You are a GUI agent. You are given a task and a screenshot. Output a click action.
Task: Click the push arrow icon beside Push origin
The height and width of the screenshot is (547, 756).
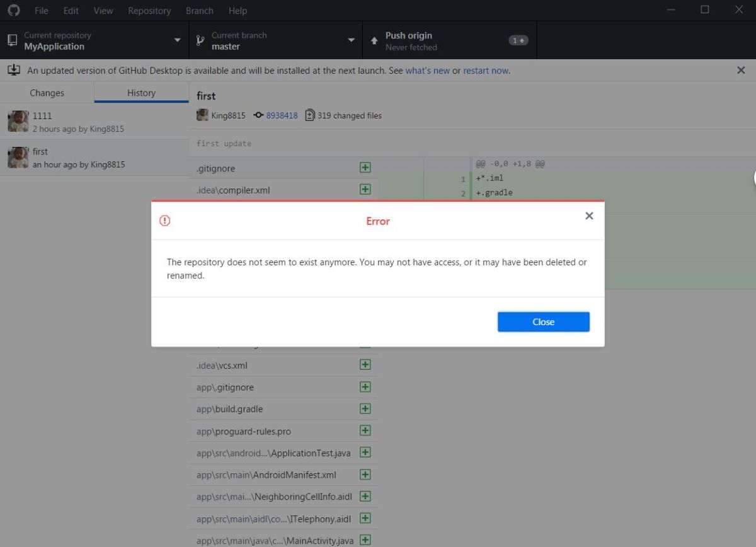click(374, 40)
